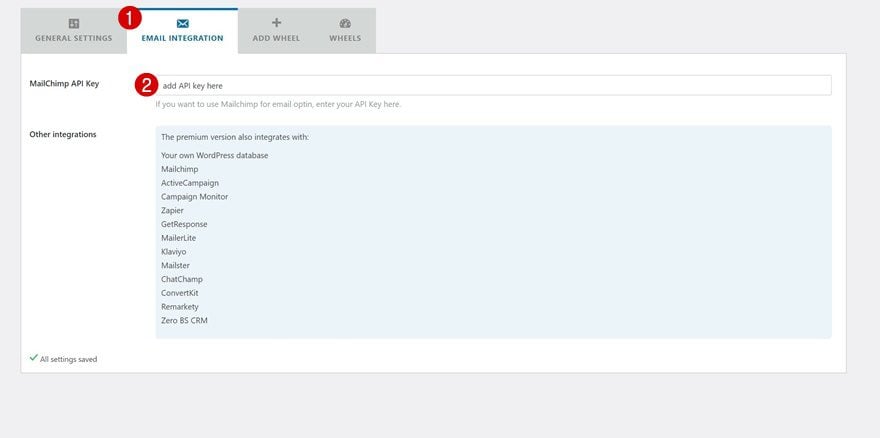Click the API key helper text under the field
Screen dimensions: 880x438
278,104
